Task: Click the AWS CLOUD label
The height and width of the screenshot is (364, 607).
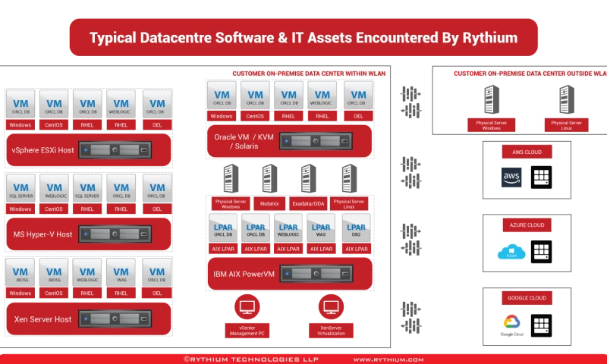Action: [x=527, y=152]
